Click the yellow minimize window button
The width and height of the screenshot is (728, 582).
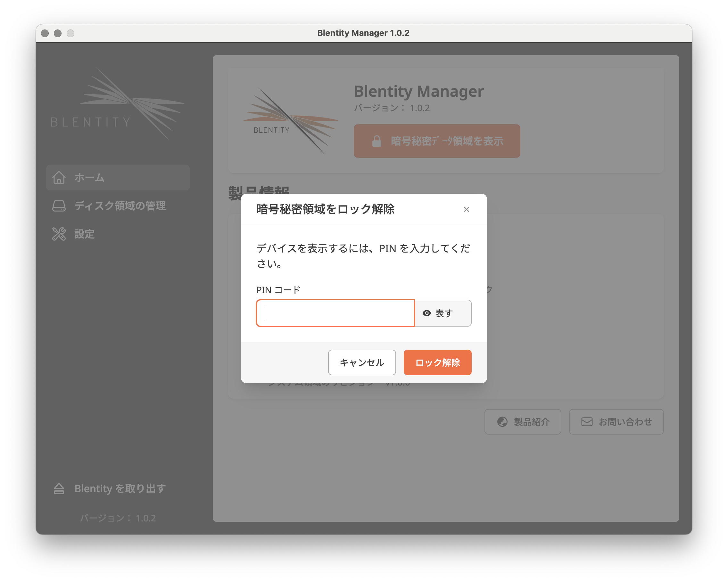[58, 33]
